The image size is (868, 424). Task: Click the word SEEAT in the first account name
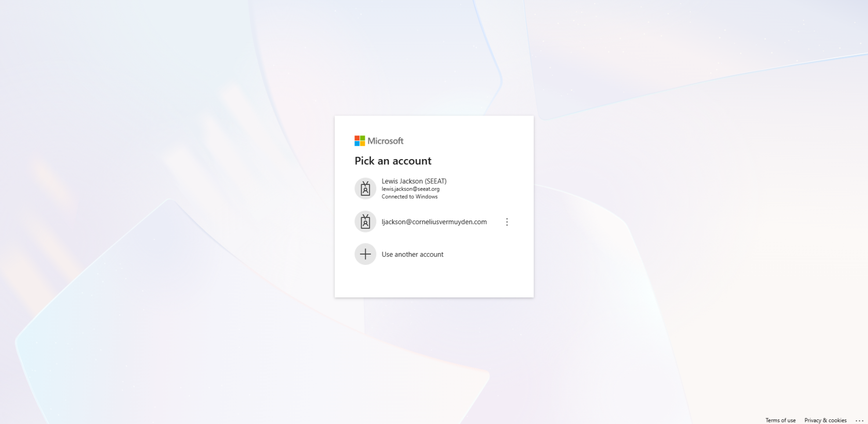click(x=436, y=181)
